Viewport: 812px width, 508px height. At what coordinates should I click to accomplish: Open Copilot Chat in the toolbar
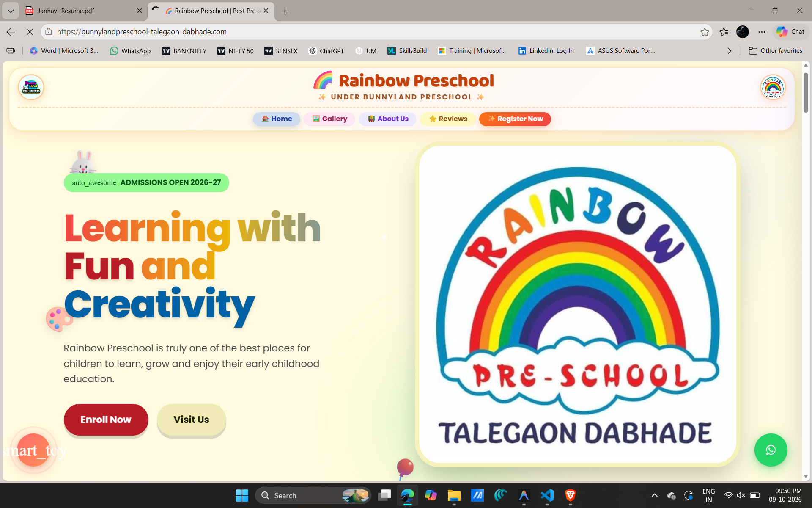pos(790,32)
